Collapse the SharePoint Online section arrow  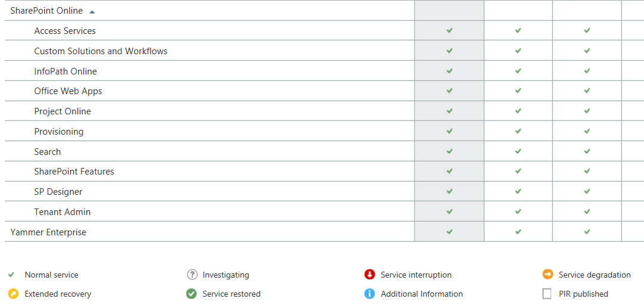click(92, 11)
